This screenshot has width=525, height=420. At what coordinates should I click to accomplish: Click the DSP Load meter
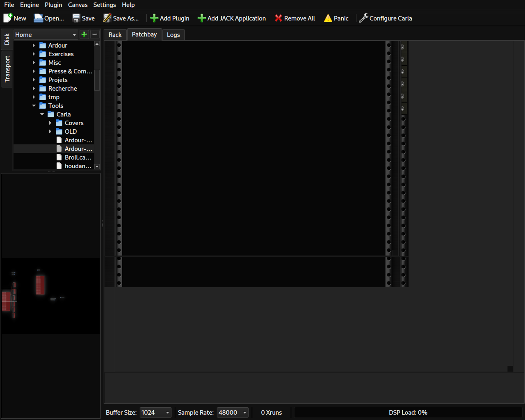(408, 412)
